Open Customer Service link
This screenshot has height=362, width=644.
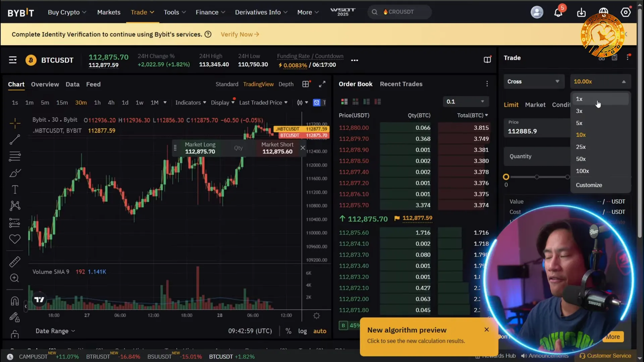(x=605, y=356)
